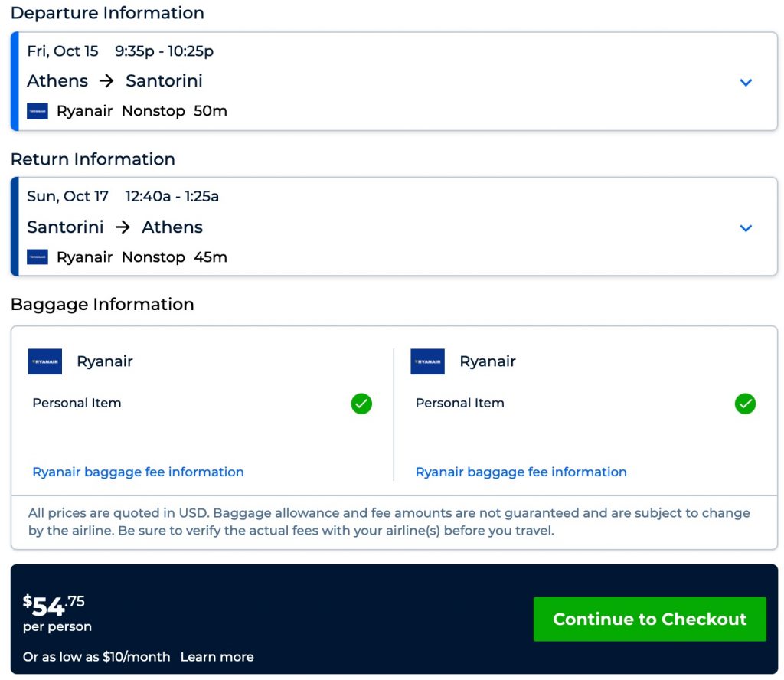
Task: Expand the Santorini to Athens return details
Action: (746, 228)
